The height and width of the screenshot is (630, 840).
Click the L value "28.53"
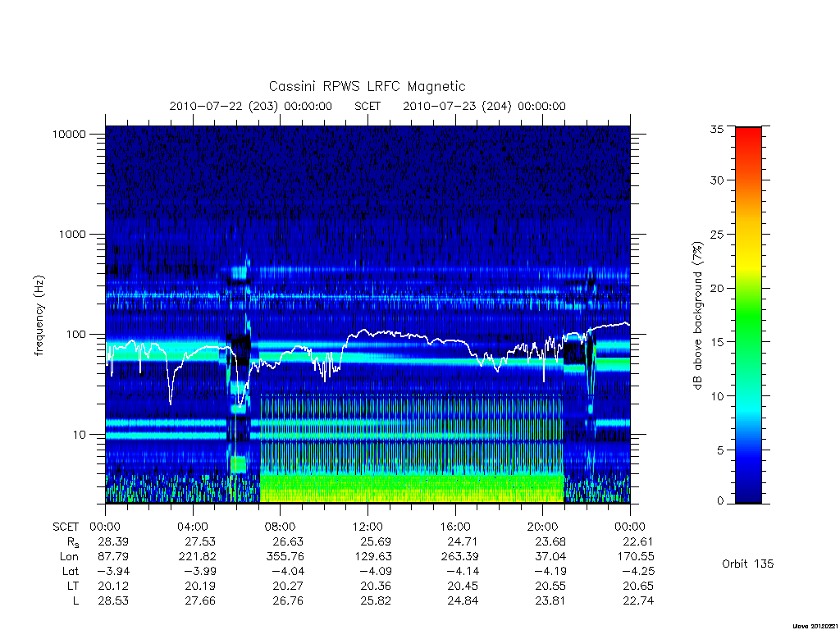[113, 601]
